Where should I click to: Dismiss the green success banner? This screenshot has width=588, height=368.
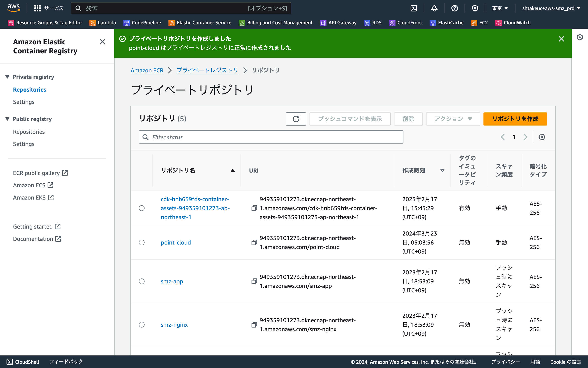561,39
